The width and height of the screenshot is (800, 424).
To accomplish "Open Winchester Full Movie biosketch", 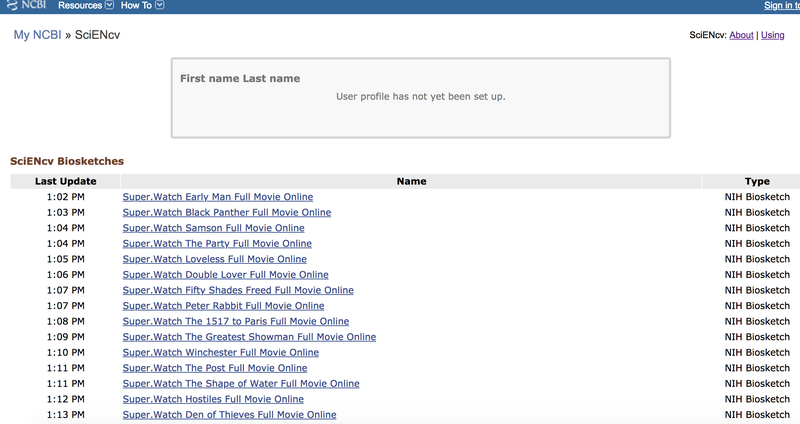I will click(220, 353).
